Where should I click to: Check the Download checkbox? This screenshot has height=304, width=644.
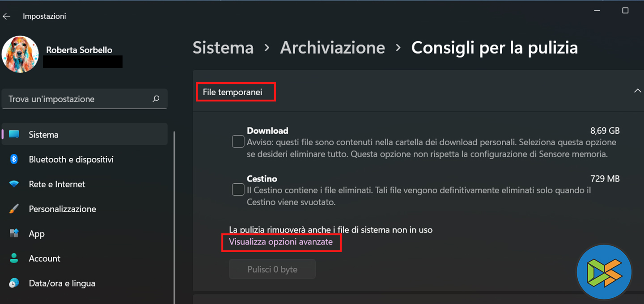[x=238, y=142]
